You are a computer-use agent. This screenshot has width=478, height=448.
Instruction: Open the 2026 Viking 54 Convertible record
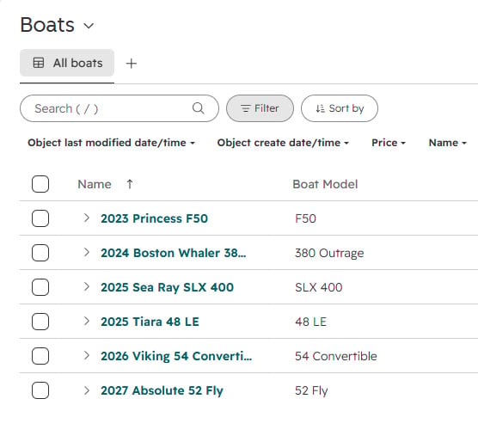pyautogui.click(x=176, y=356)
